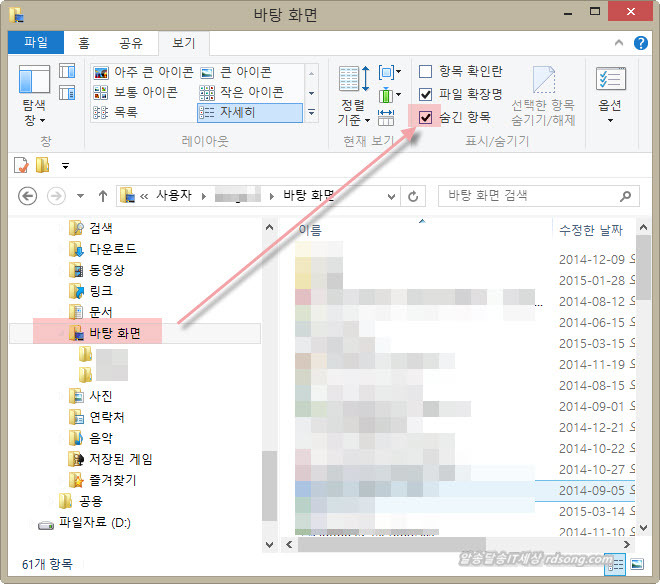
Task: Open the 파일 menu tab
Action: click(x=36, y=44)
